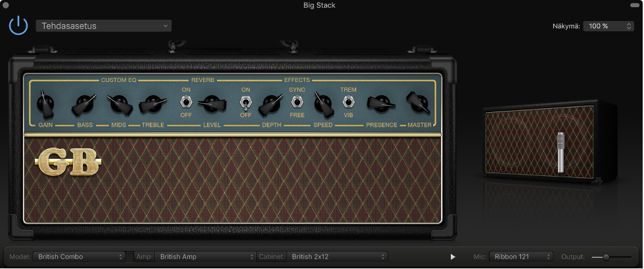The width and height of the screenshot is (644, 269).
Task: Click the reverb LEVEL knob
Action: (x=212, y=104)
